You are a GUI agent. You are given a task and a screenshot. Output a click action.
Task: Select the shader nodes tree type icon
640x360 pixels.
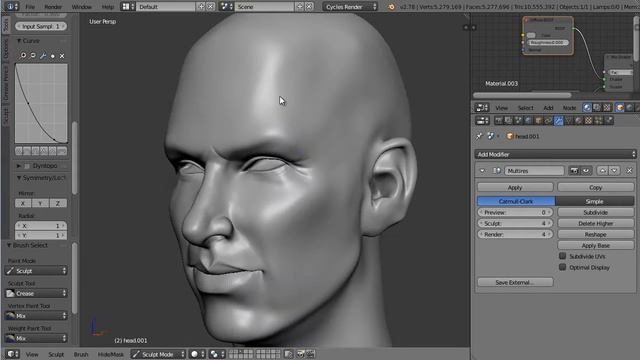[x=587, y=107]
